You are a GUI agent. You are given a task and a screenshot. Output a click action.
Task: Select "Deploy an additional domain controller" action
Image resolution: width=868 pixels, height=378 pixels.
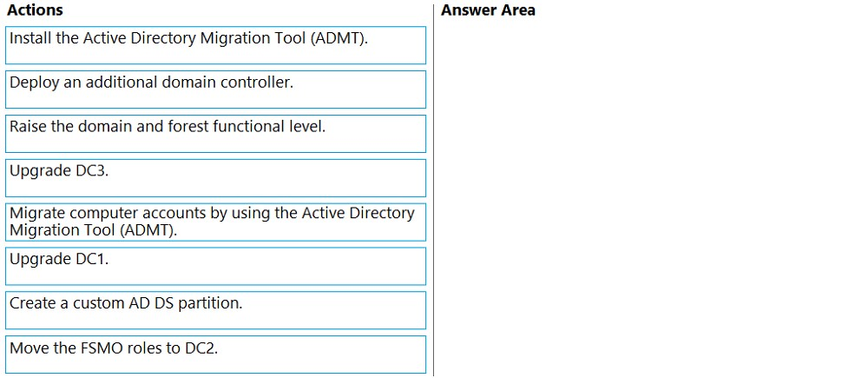pyautogui.click(x=215, y=90)
